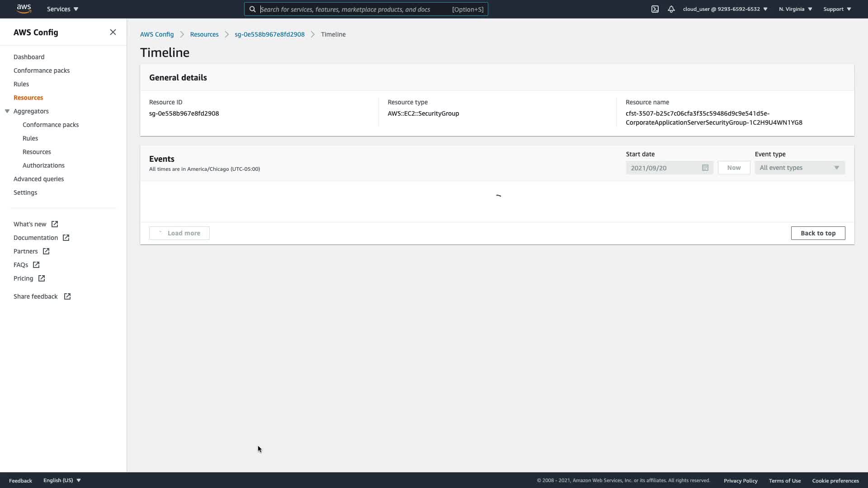The image size is (868, 488).
Task: Open the N. Virginia region selector
Action: [795, 9]
